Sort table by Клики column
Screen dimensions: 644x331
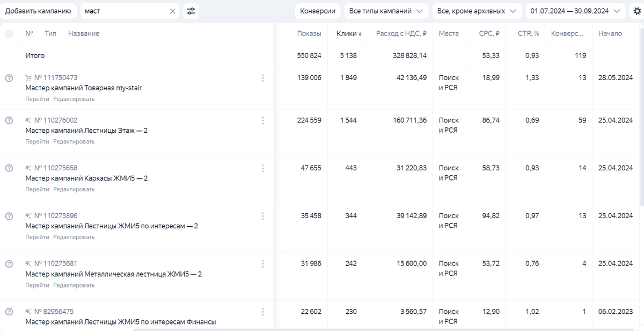click(349, 33)
